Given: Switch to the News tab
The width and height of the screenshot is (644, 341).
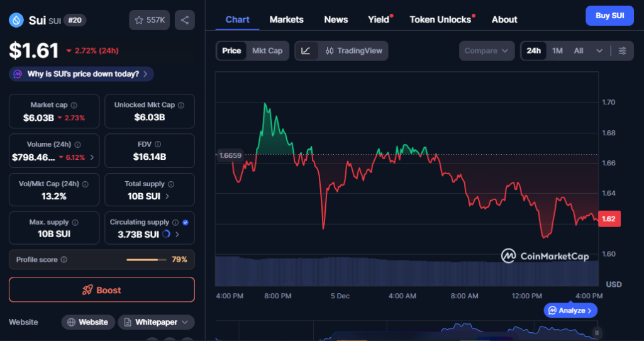Looking at the screenshot, I should click(336, 20).
